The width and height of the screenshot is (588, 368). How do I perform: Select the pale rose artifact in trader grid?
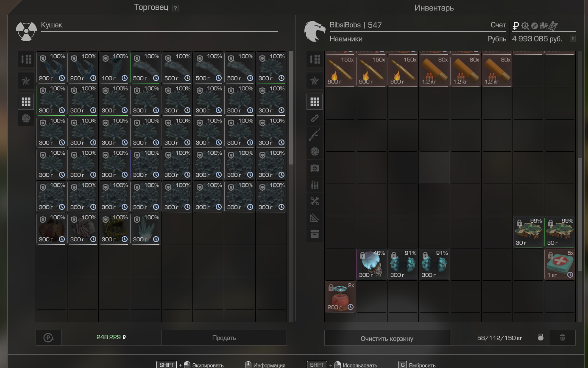[x=83, y=229]
